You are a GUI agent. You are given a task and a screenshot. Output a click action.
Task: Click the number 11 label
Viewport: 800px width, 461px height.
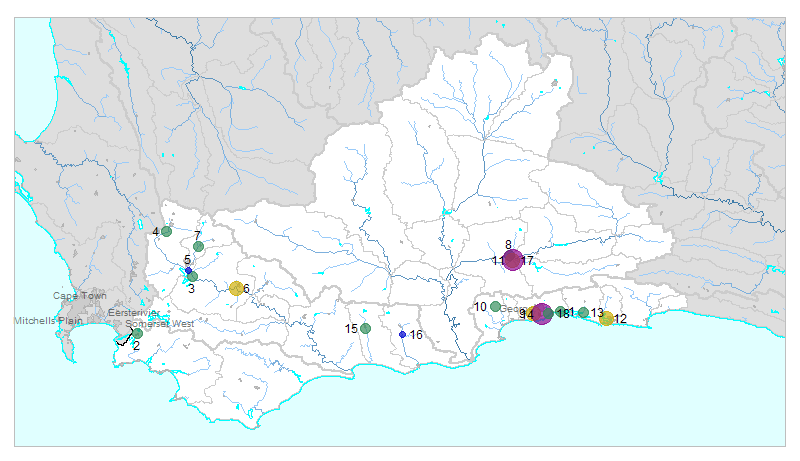498,261
